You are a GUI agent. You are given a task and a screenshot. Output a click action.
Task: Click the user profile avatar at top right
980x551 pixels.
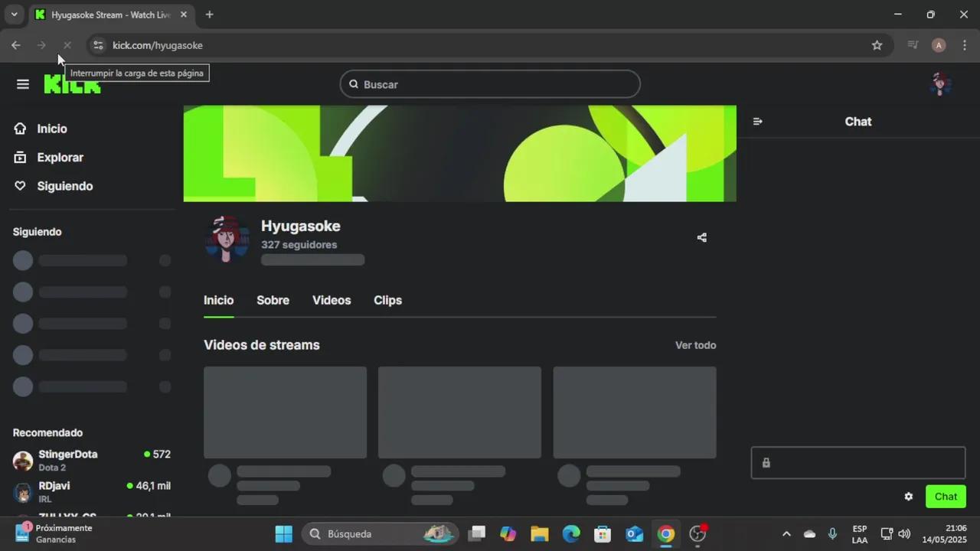click(x=939, y=84)
